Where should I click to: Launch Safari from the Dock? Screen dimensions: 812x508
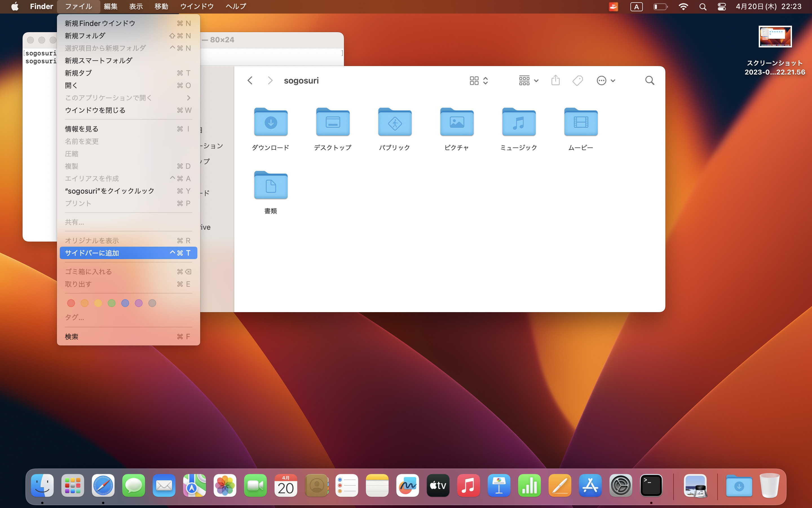pyautogui.click(x=103, y=485)
